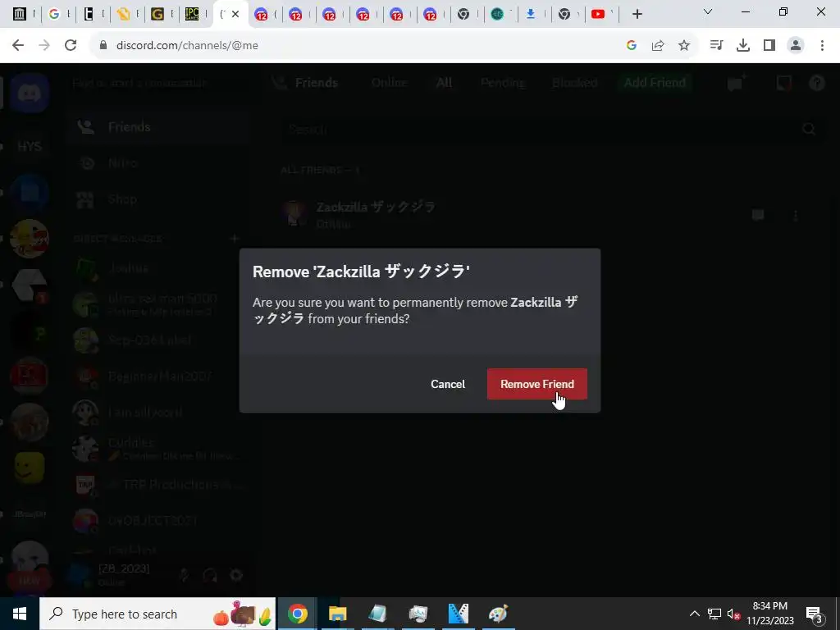Open the Paint palette taskbar app
Viewport: 840px width, 630px height.
point(498,614)
